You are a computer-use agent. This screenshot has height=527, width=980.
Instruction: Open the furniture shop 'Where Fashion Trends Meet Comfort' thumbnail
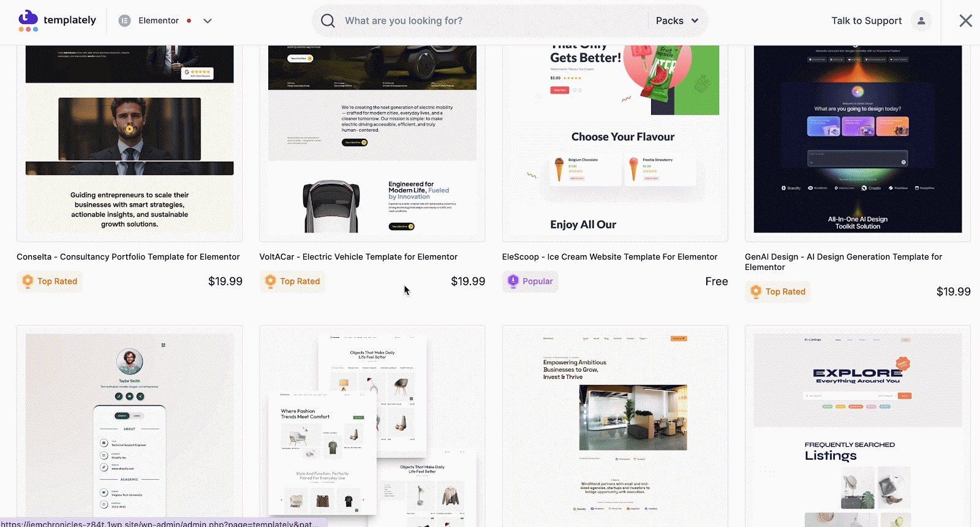372,426
